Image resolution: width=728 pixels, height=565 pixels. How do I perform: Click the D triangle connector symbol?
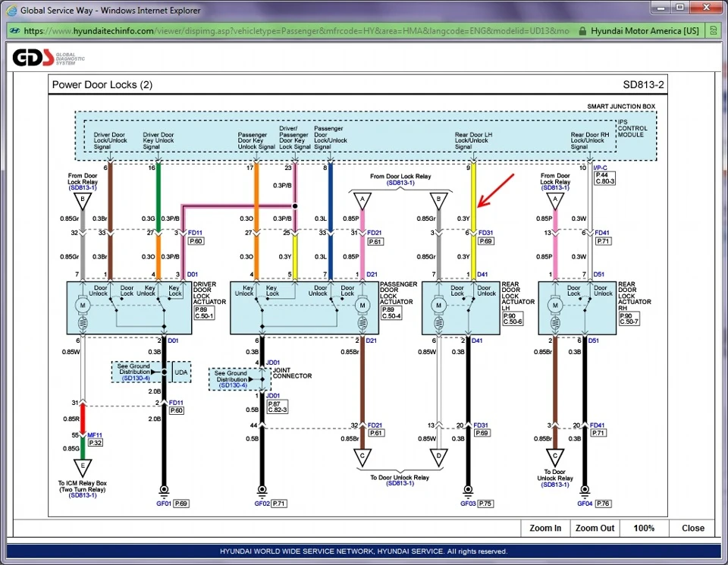[438, 457]
